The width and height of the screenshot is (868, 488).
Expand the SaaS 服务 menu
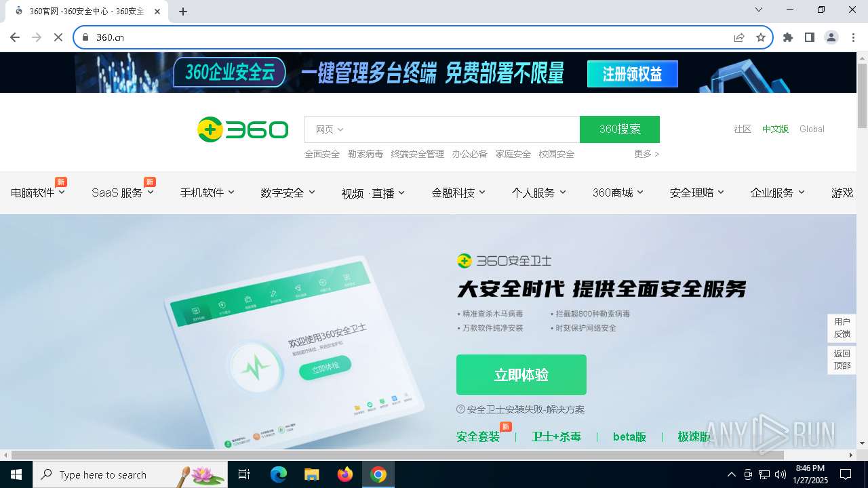[123, 192]
